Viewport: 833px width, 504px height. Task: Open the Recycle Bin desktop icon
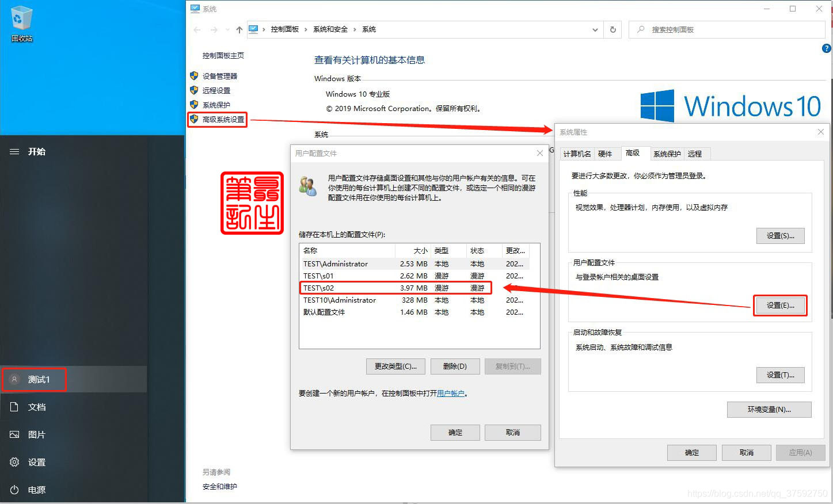[21, 24]
